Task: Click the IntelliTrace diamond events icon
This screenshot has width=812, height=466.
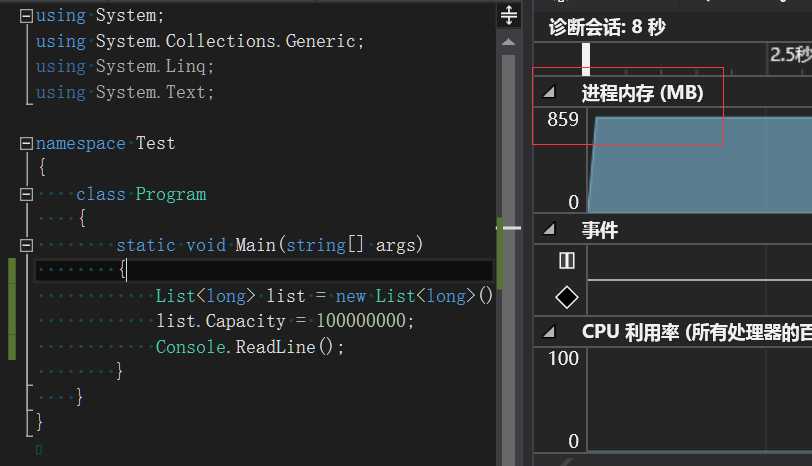Action: pyautogui.click(x=567, y=298)
